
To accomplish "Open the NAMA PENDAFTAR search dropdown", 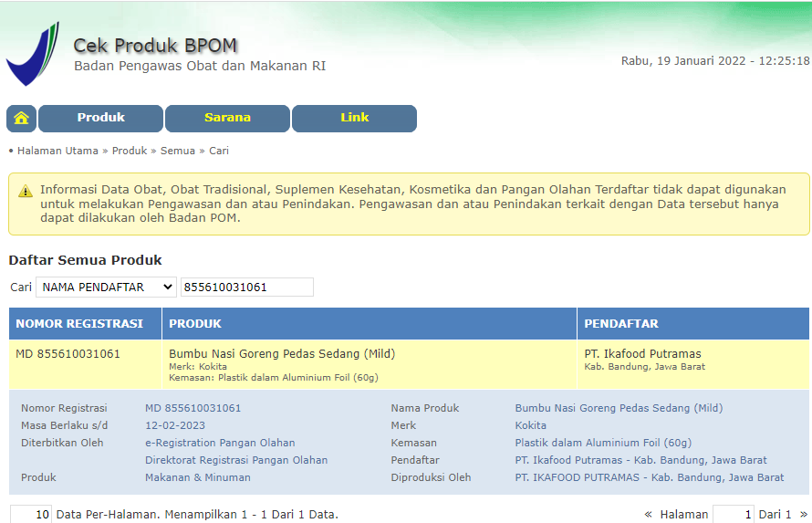I will coord(106,287).
